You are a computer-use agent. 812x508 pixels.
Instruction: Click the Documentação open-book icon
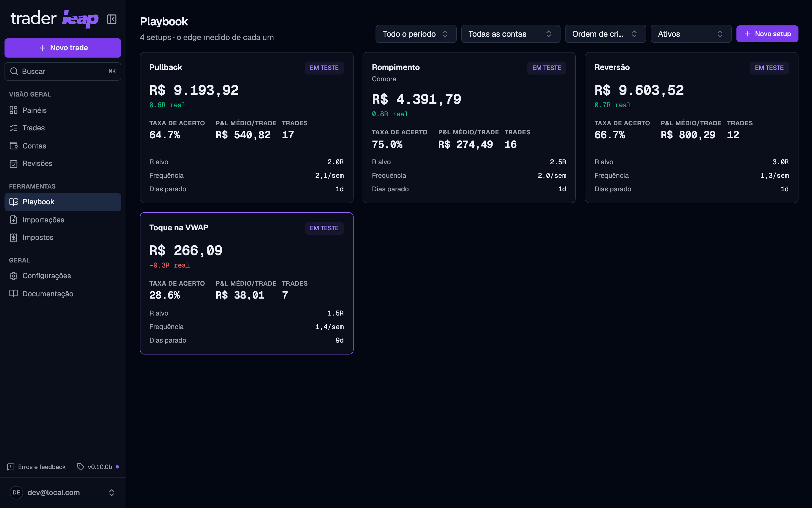pos(14,294)
